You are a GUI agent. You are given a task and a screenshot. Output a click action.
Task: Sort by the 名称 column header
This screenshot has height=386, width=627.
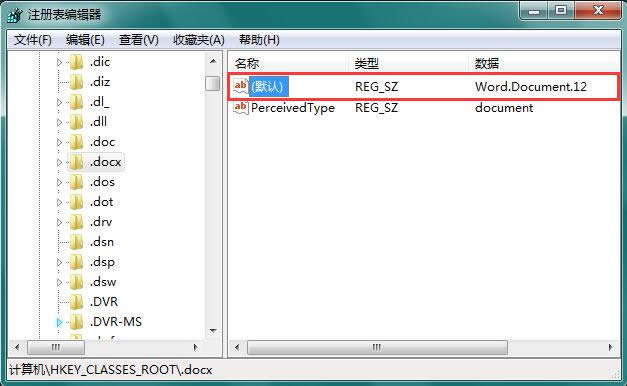pos(289,63)
